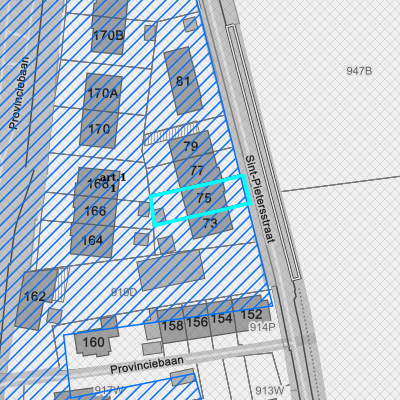Click building number 154
Screen dimensions: 400x400
(221, 318)
